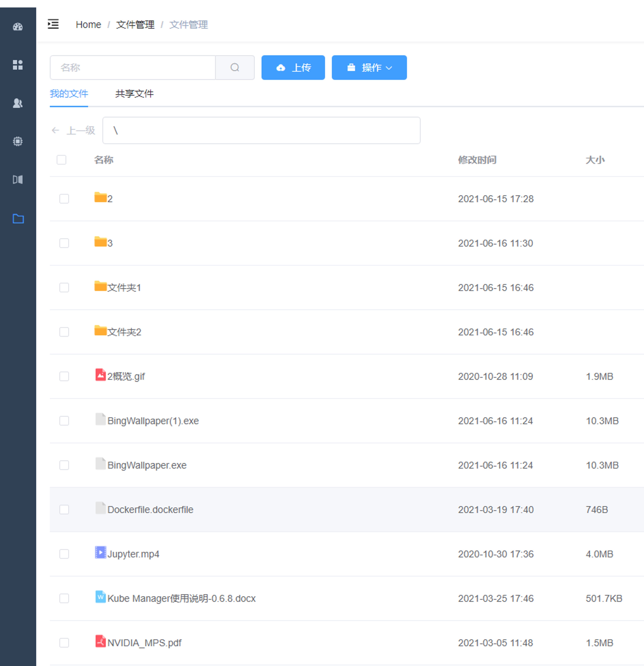Click the 名称 search input field
Viewport: 644px width, 666px height.
pos(133,68)
